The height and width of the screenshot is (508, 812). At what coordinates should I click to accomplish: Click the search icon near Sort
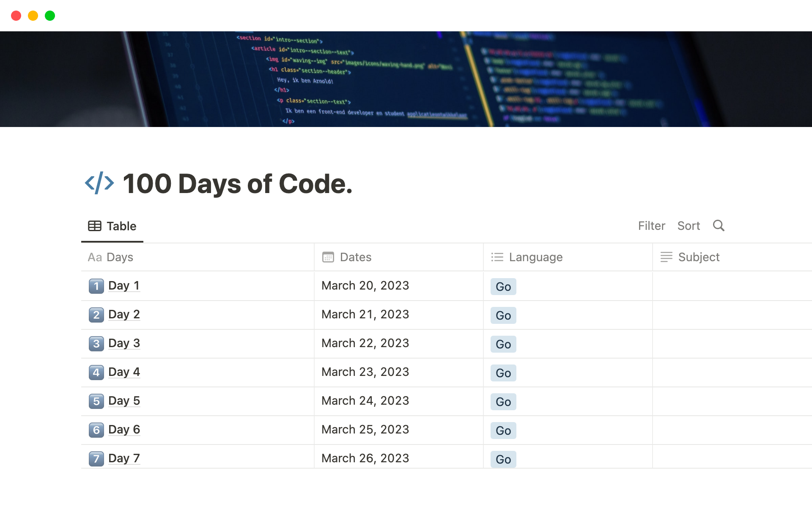pyautogui.click(x=718, y=226)
